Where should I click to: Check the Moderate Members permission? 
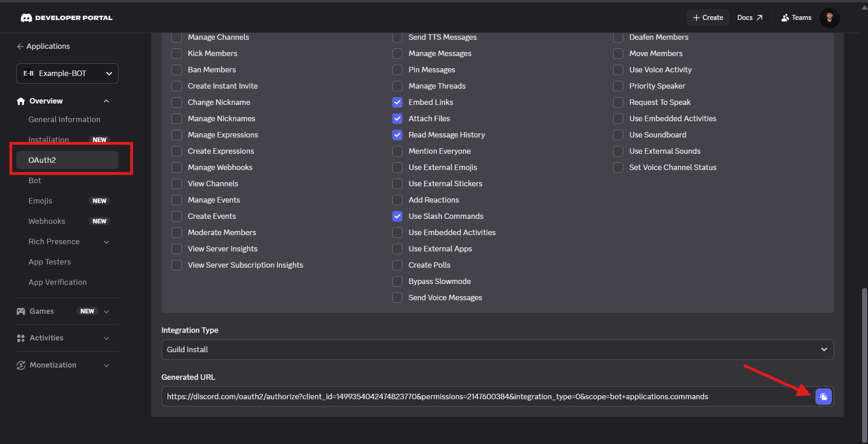(177, 232)
